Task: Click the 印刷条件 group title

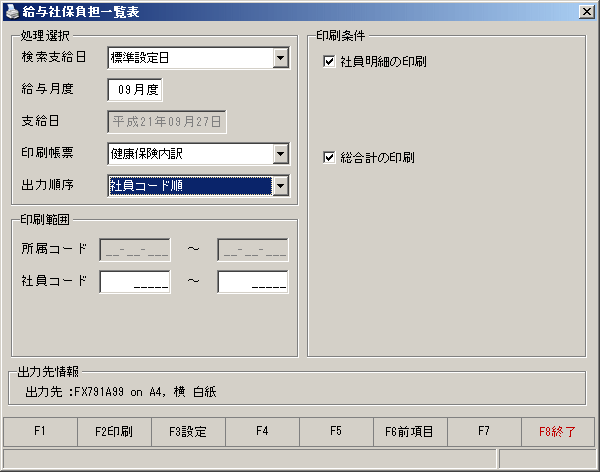Action: click(341, 36)
